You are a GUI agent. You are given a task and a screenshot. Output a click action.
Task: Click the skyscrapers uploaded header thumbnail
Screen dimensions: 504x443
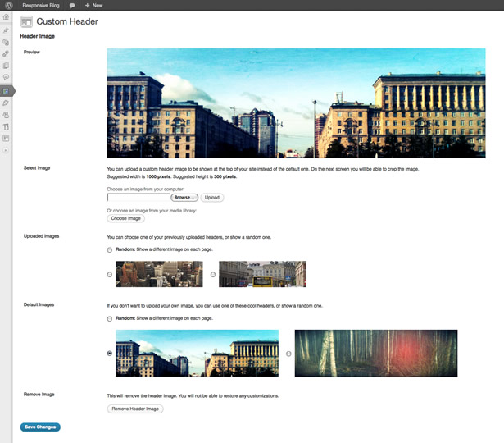(x=159, y=274)
